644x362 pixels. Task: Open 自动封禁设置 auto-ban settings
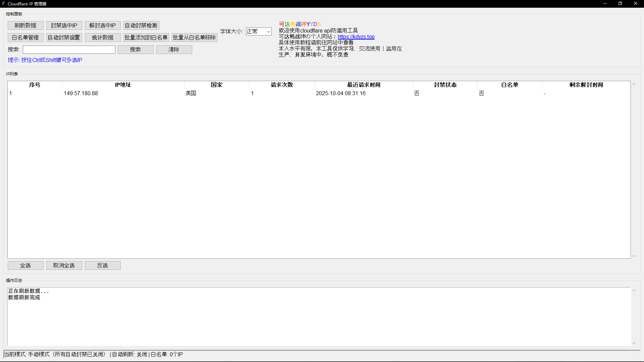(64, 38)
